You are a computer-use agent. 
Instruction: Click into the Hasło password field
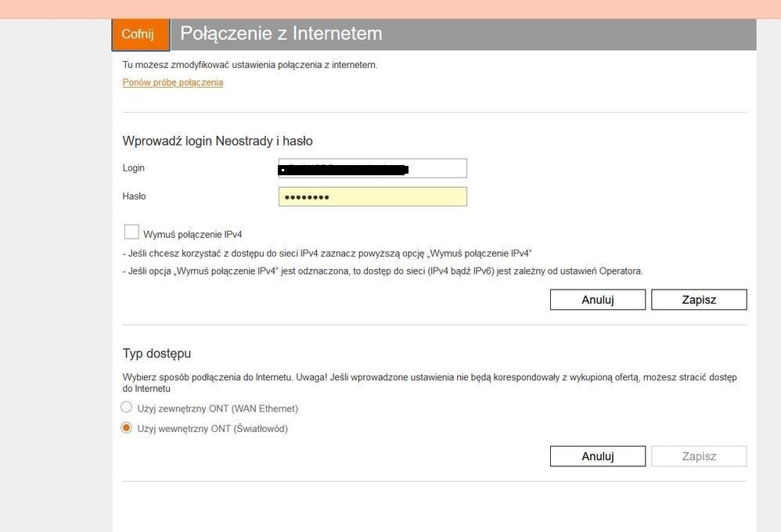(x=373, y=196)
